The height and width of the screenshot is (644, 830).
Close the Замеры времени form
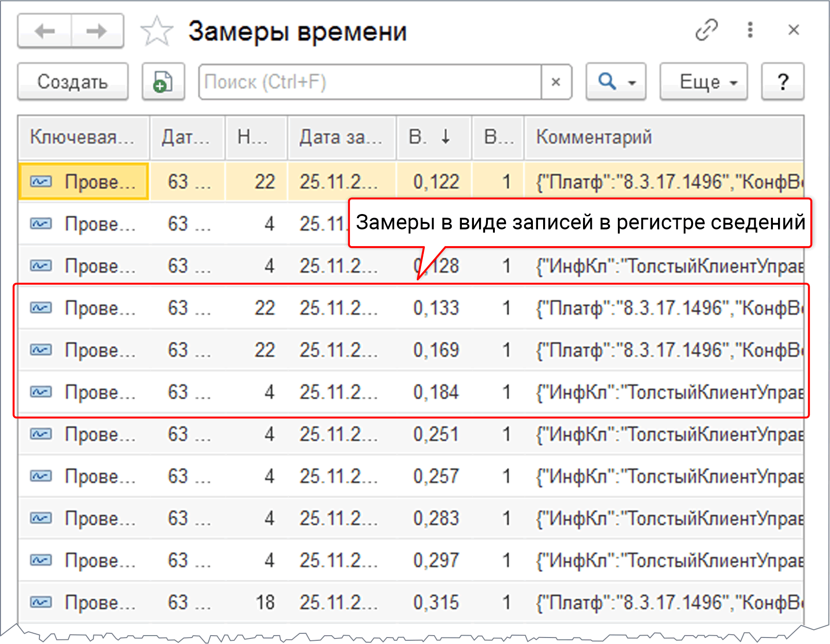pyautogui.click(x=793, y=30)
